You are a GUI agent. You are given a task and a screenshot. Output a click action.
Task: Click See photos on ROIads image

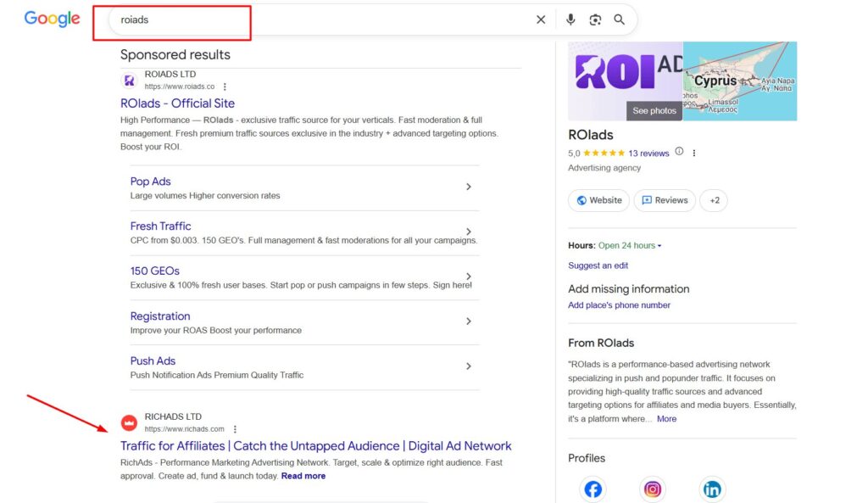pos(654,111)
